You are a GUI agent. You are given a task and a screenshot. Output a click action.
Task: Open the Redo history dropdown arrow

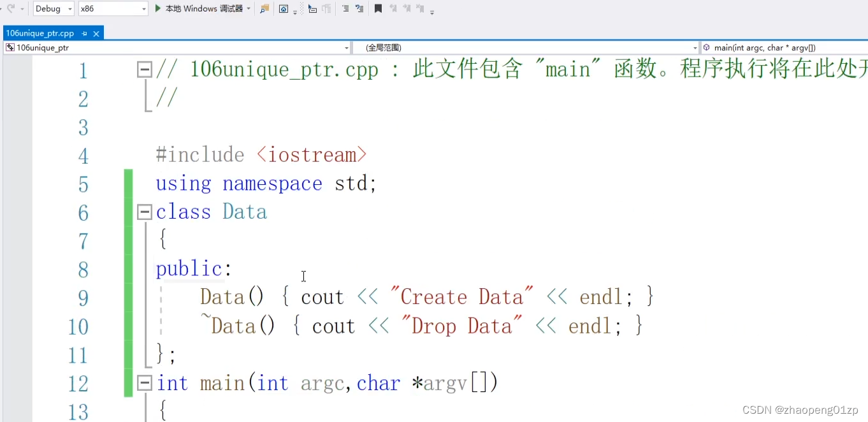[x=22, y=9]
